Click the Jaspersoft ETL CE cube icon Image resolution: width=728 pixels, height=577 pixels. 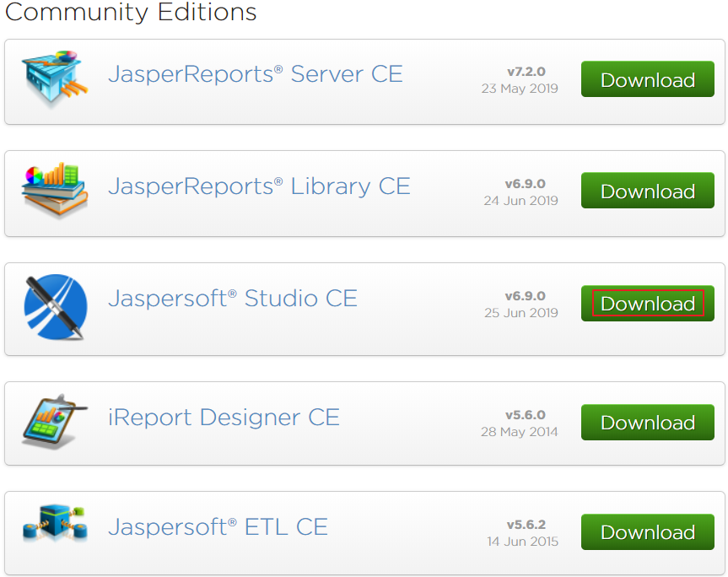(x=55, y=523)
